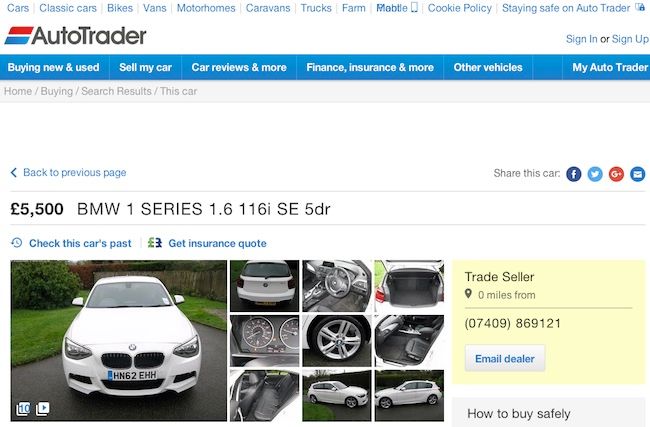The height and width of the screenshot is (427, 650).
Task: Click the AutoTrader logo
Action: pos(75,36)
